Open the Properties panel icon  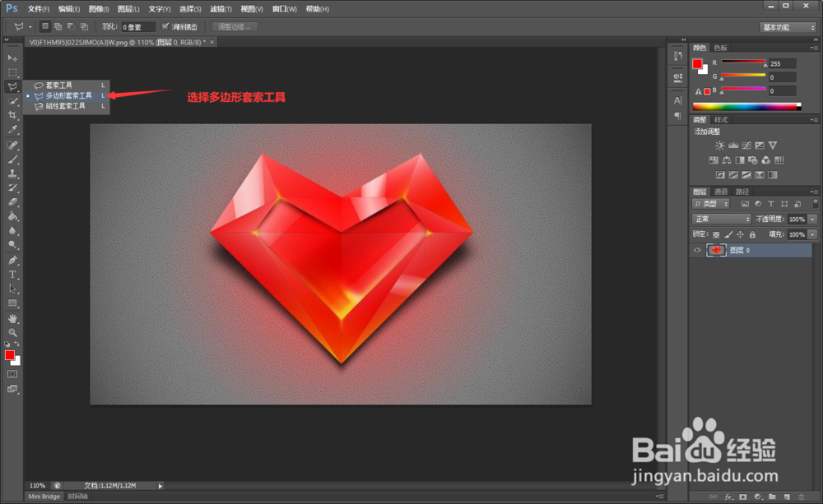[x=677, y=77]
